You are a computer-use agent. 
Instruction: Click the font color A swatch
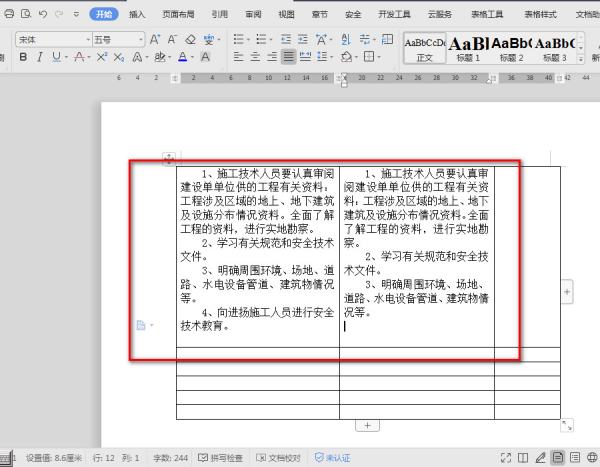[184, 57]
